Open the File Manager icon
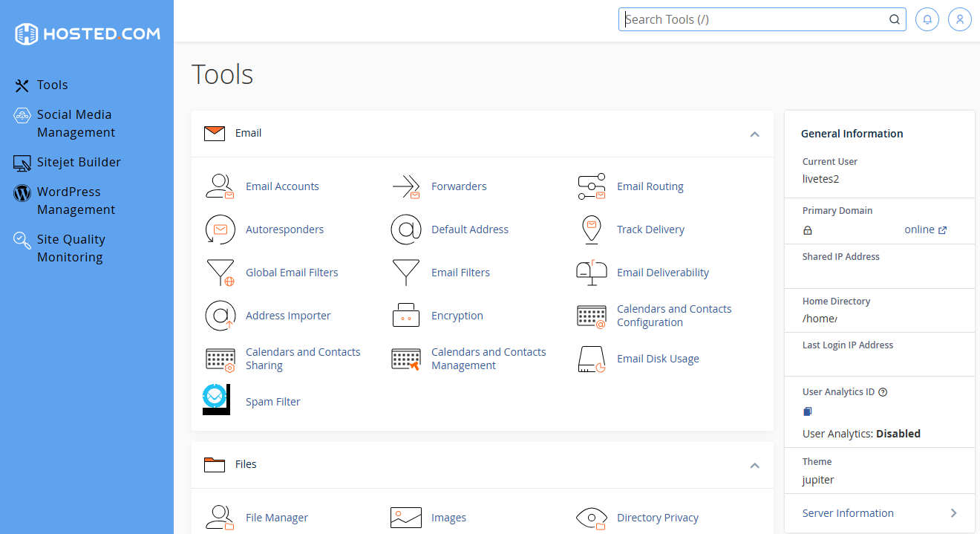Viewport: 980px width, 534px height. pos(220,518)
